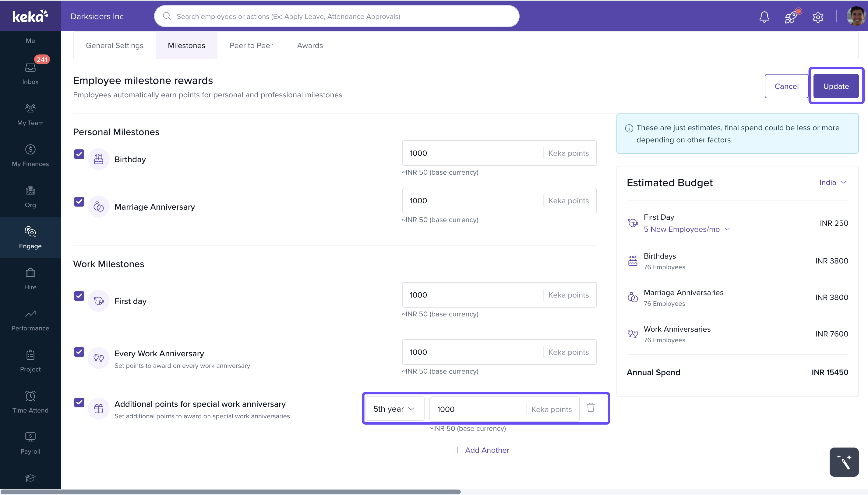Viewport: 868px width, 495px height.
Task: Click the Update button
Action: [836, 86]
